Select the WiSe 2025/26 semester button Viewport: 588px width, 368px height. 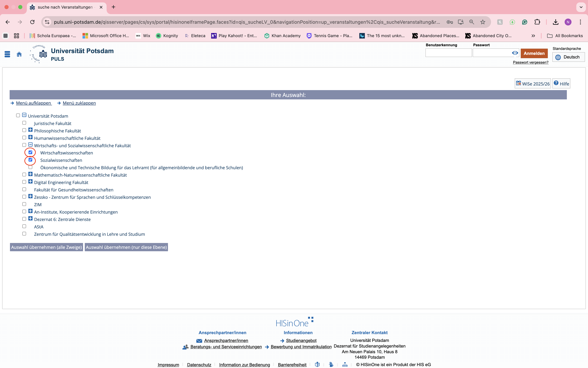532,83
